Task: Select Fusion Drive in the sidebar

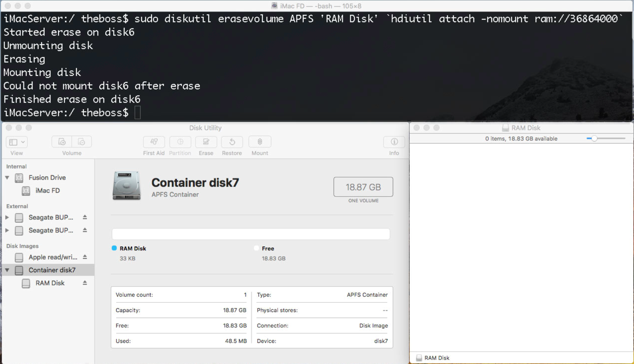Action: [x=47, y=178]
